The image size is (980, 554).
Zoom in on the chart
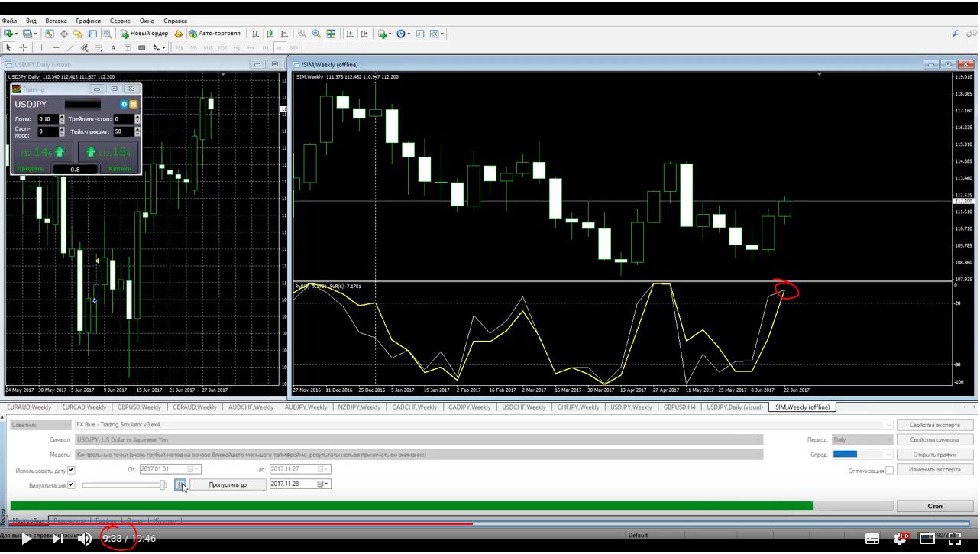point(302,34)
